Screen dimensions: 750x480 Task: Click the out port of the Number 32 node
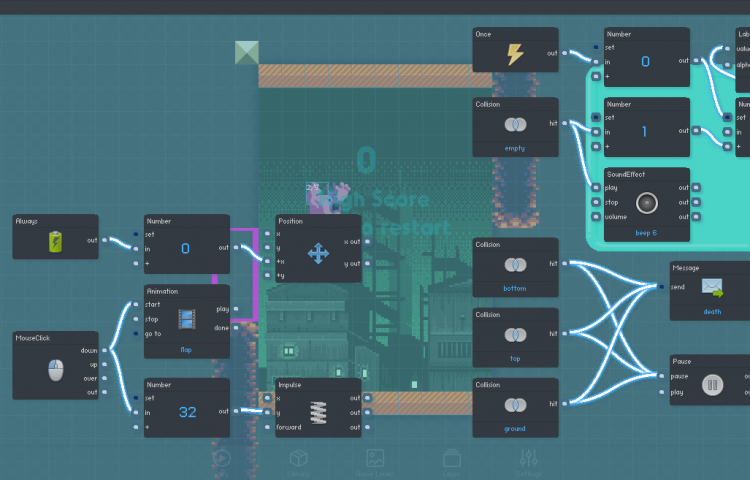coord(236,411)
